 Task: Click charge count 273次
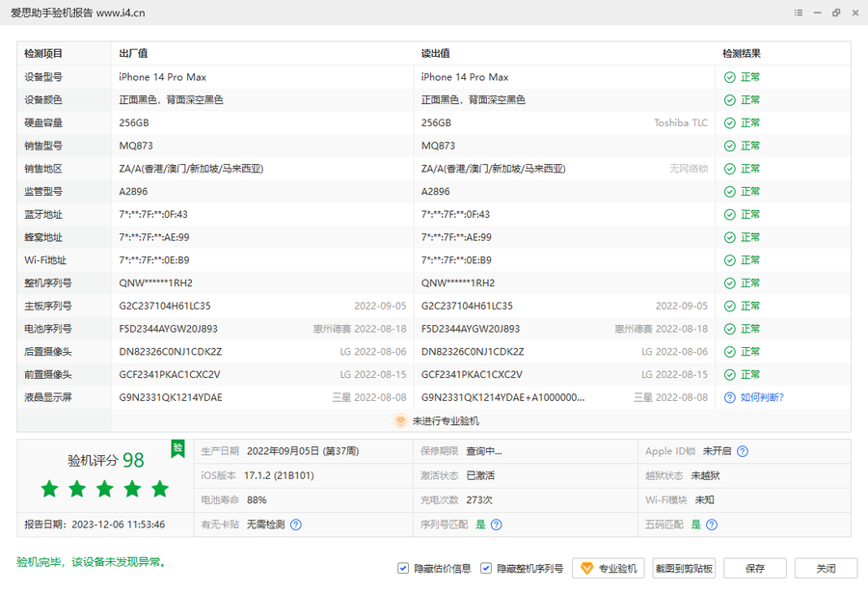[x=479, y=500]
